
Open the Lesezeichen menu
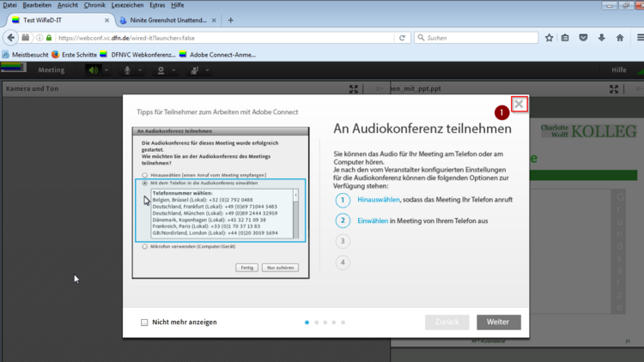coord(127,5)
